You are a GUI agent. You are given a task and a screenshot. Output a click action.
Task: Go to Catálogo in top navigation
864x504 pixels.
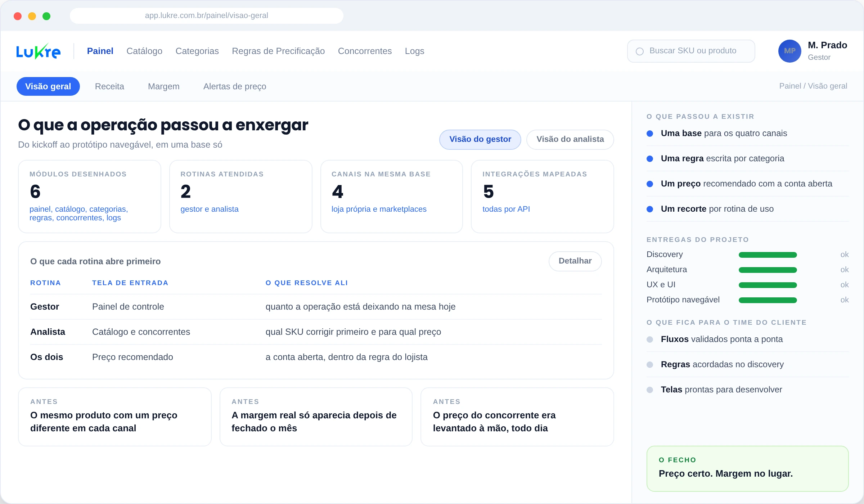(144, 51)
